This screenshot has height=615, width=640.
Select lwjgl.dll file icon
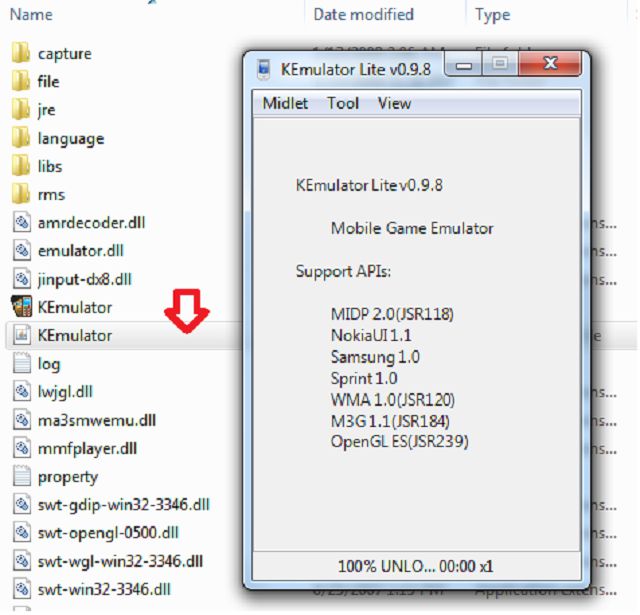point(22,391)
